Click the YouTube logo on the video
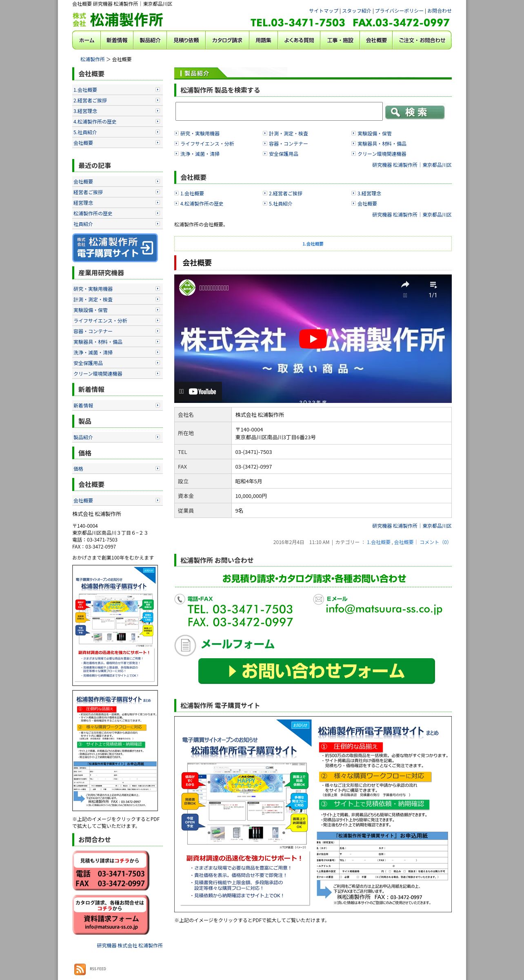Screen dimensions: 524x980 203,392
